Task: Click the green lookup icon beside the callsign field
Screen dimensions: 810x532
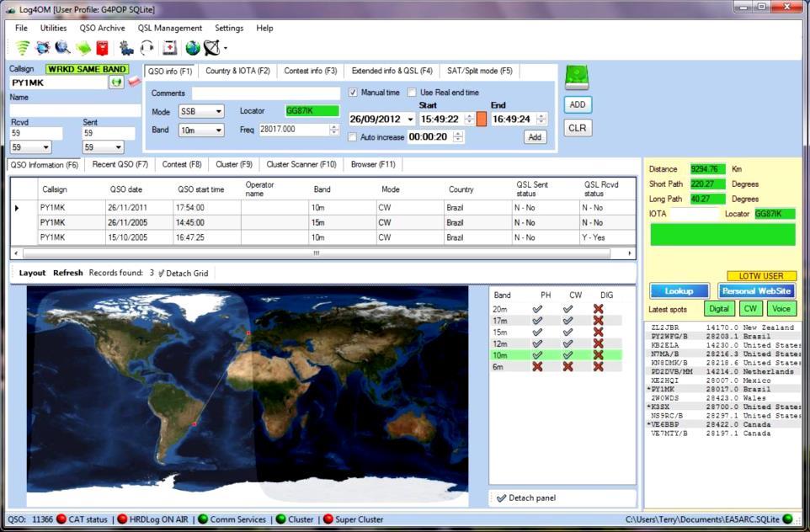Action: click(x=117, y=82)
